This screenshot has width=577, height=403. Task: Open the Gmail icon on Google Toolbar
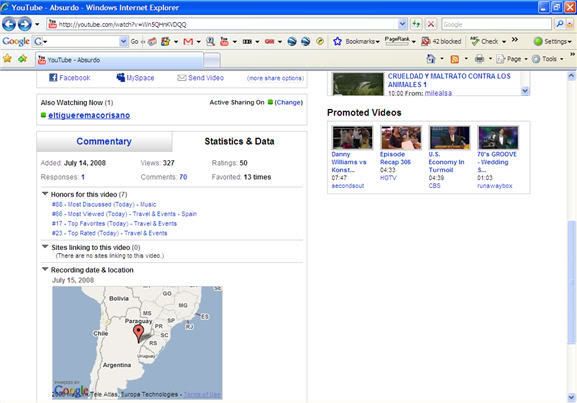(x=188, y=42)
